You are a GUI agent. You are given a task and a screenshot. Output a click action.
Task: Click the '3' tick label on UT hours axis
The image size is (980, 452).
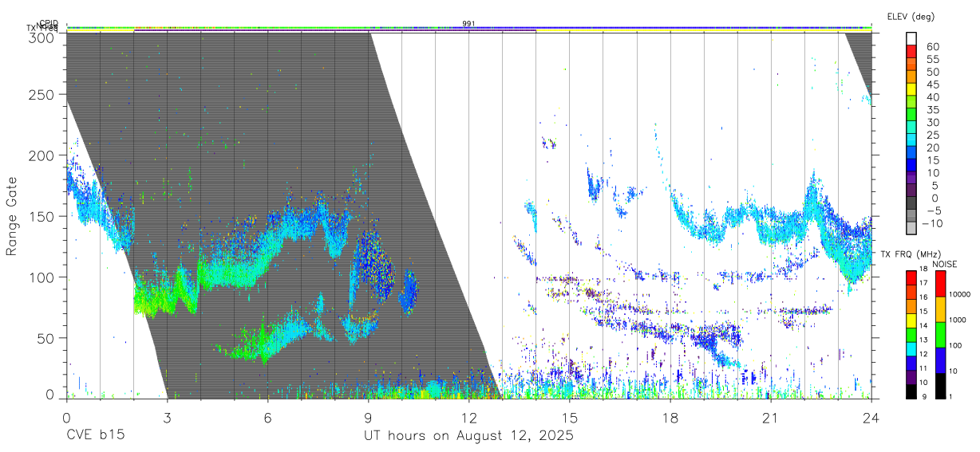(166, 418)
